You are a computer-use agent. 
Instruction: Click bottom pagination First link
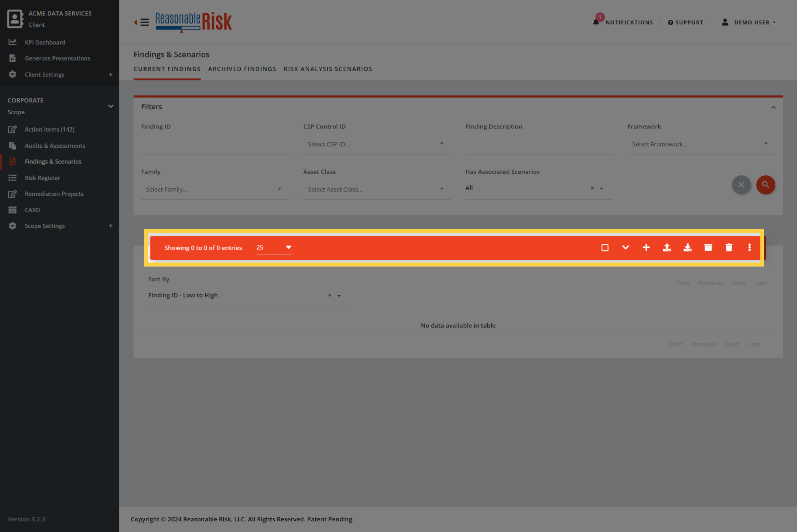(676, 344)
